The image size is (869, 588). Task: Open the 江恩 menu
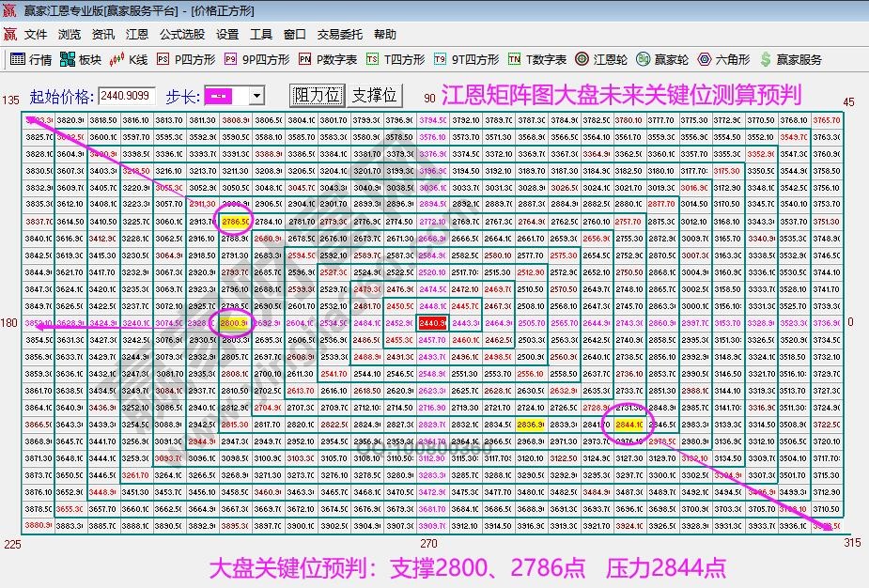pos(138,34)
